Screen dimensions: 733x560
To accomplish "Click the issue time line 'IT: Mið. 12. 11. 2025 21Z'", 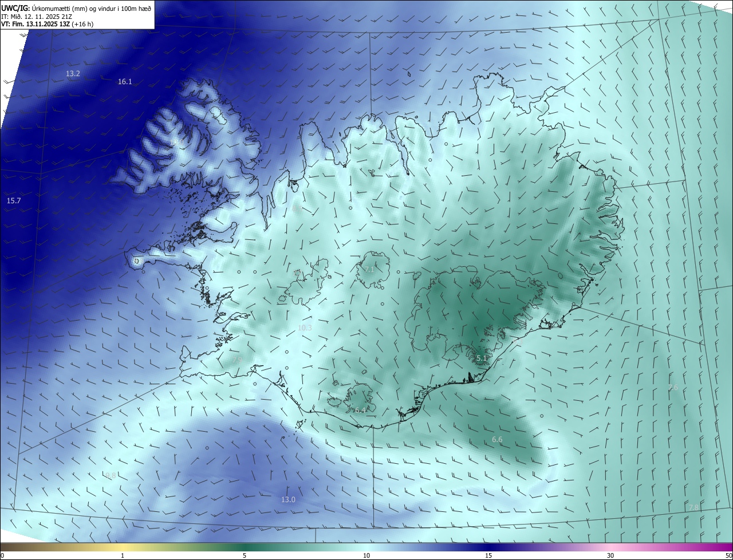I will (36, 17).
